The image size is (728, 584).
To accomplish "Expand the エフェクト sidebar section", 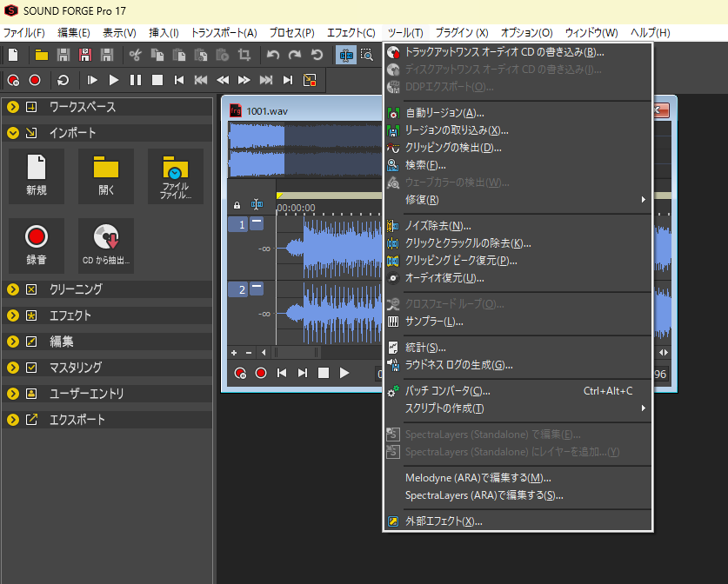I will click(x=13, y=315).
